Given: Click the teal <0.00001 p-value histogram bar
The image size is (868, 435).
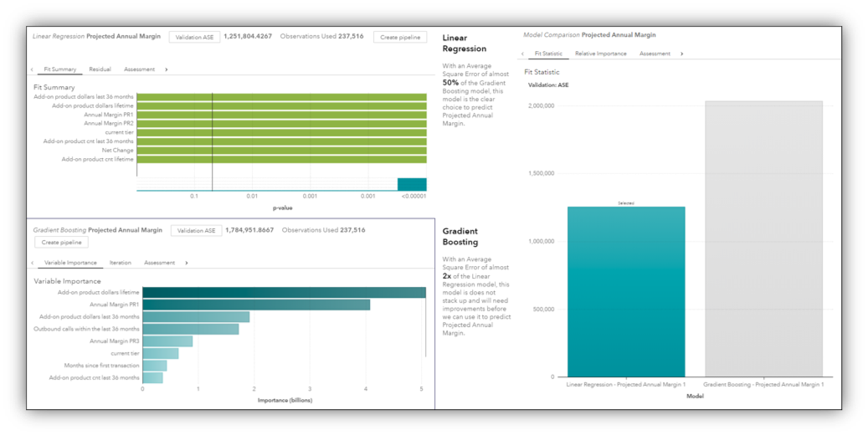Looking at the screenshot, I should [x=412, y=184].
